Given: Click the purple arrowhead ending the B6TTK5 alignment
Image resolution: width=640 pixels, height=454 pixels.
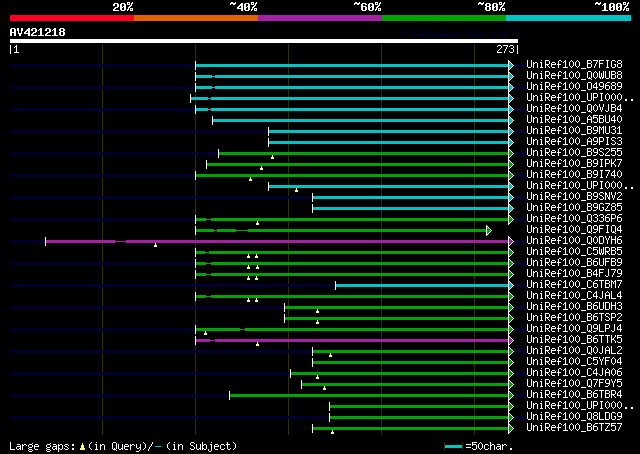Looking at the screenshot, I should [x=511, y=340].
